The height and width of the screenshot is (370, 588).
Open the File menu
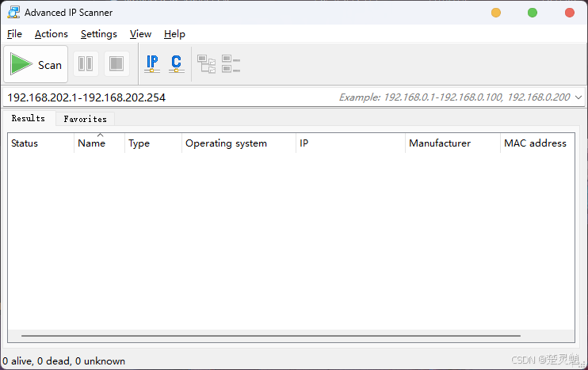[x=14, y=34]
